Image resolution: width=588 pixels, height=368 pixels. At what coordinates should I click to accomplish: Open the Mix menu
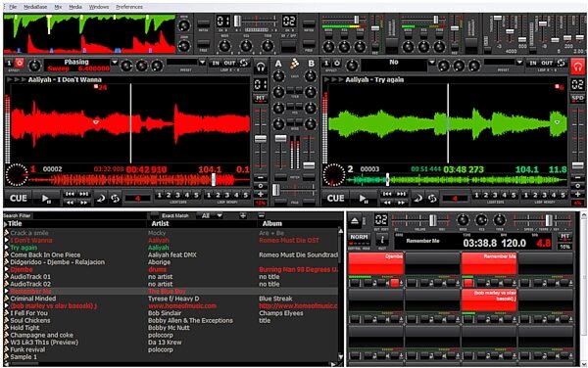point(58,7)
